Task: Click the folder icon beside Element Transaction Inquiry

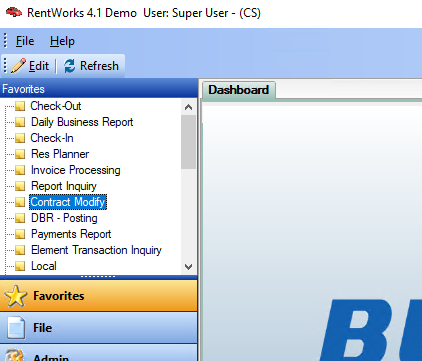Action: point(20,250)
